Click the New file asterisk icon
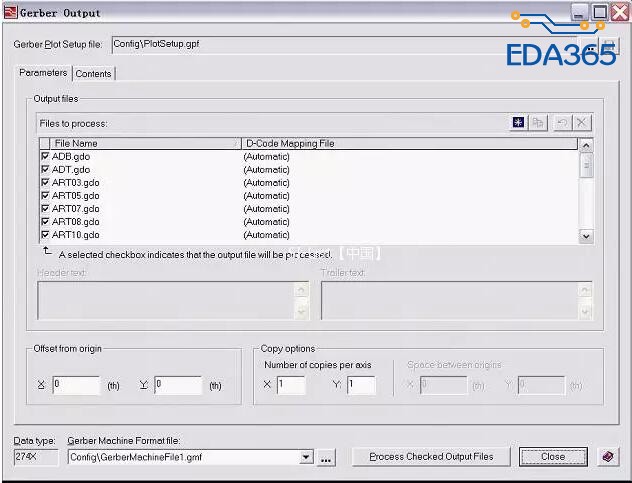 tap(518, 122)
